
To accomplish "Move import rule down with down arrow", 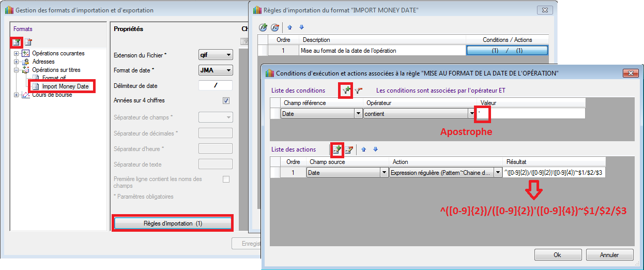I will click(x=302, y=27).
